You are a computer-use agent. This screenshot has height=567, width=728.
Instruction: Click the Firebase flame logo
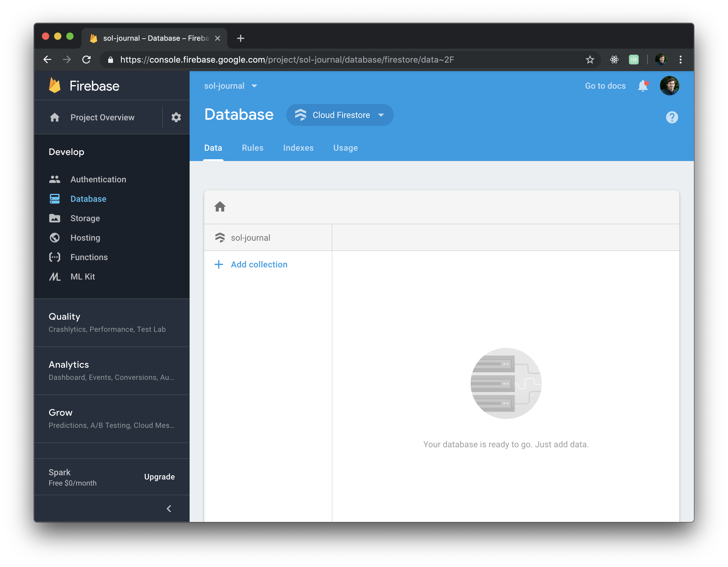pos(55,86)
